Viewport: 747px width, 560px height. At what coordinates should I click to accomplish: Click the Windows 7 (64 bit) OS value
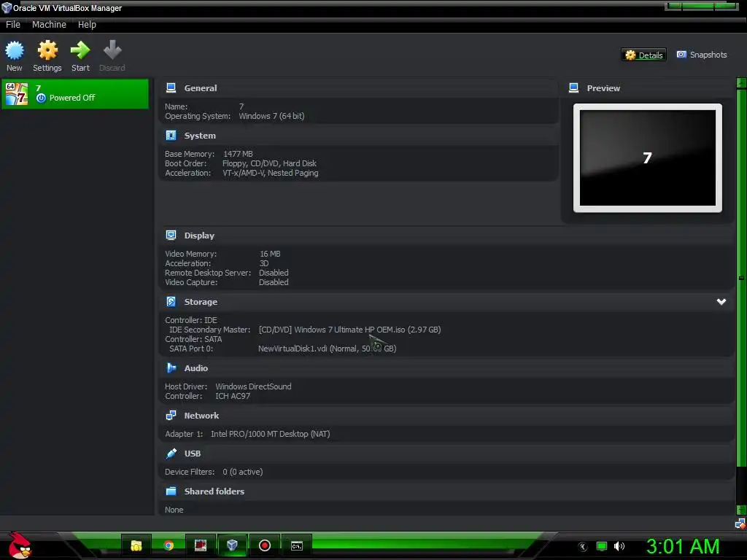coord(271,116)
